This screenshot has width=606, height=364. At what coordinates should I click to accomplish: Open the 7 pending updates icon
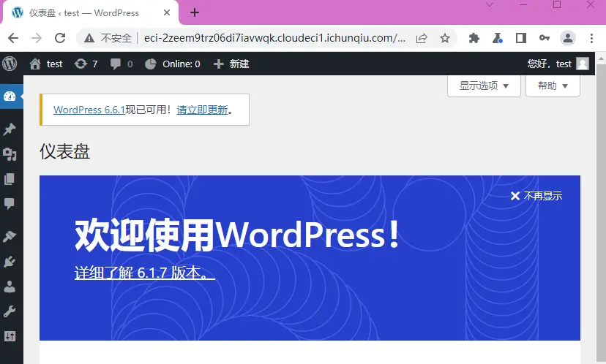[x=86, y=64]
